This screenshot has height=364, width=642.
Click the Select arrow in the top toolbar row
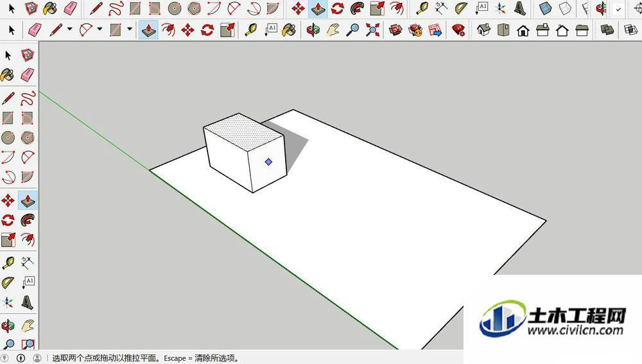pyautogui.click(x=12, y=8)
